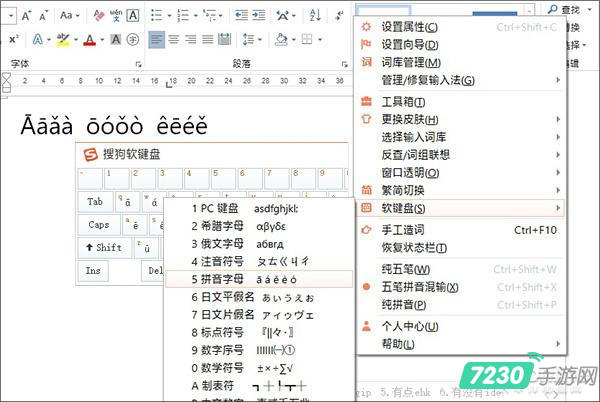Click the first line indent ruler marker
600x402 pixels.
[x=7, y=76]
